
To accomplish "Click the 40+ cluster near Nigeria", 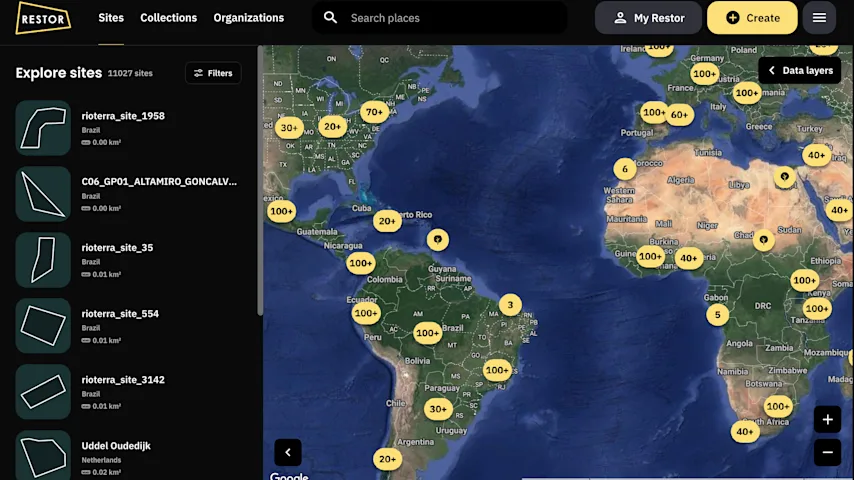I will click(688, 258).
